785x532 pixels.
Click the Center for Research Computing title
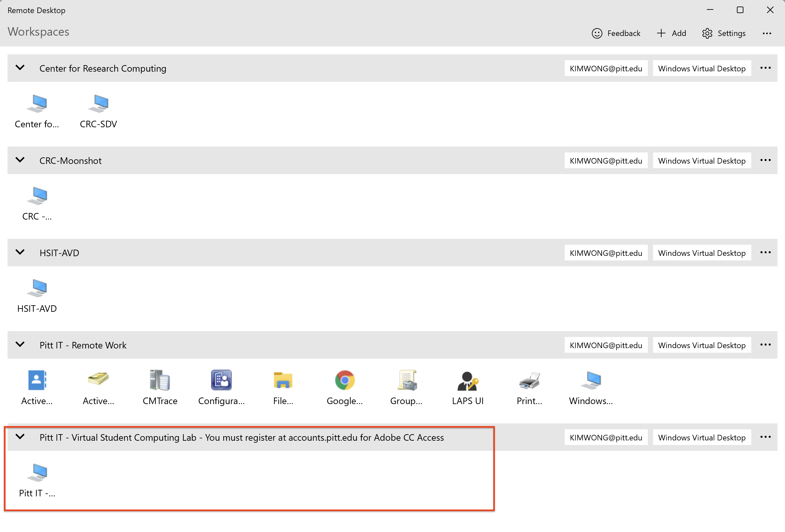pyautogui.click(x=103, y=68)
